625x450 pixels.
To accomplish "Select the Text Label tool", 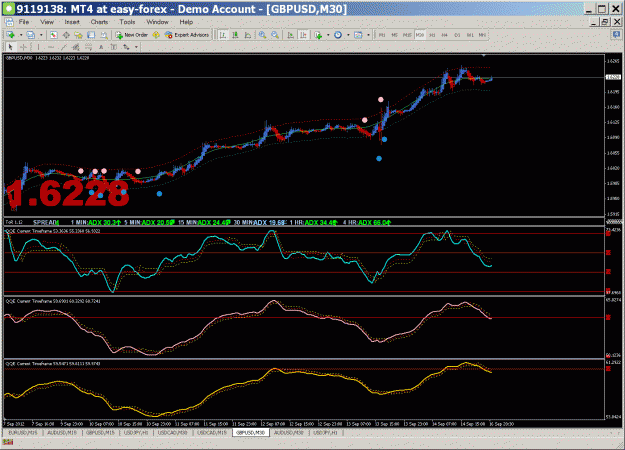I will [x=114, y=47].
